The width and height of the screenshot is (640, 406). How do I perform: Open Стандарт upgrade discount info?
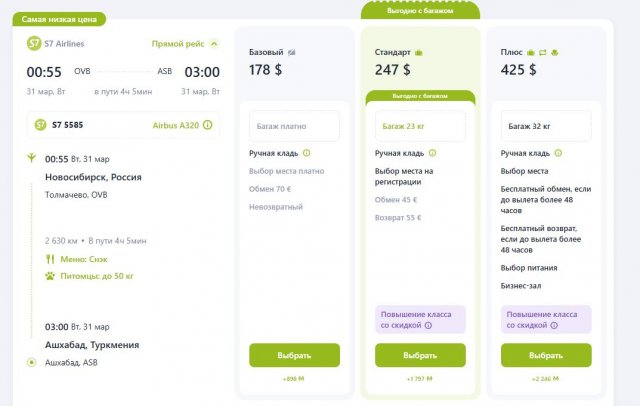pos(420,319)
